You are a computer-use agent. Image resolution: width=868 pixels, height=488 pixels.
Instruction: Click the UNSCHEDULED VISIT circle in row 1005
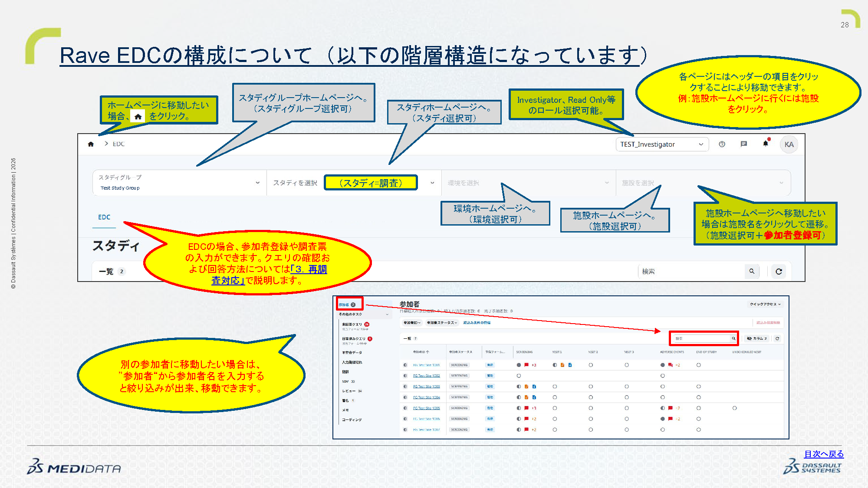coord(734,408)
